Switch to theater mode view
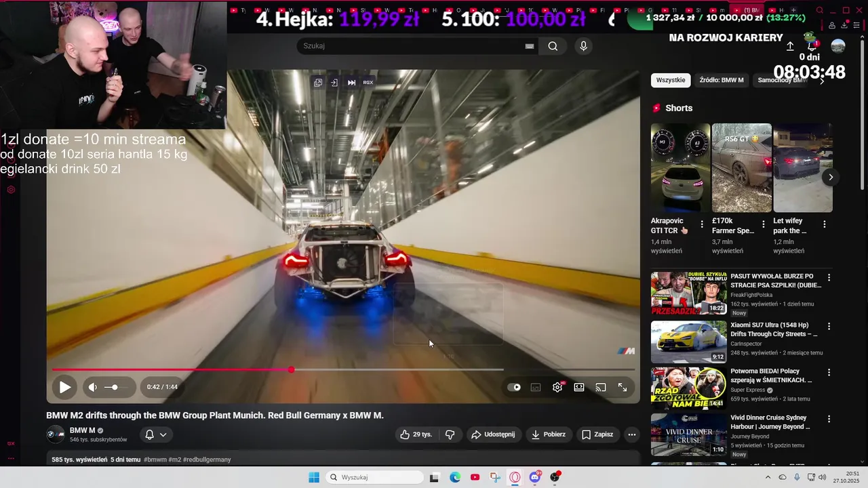Viewport: 868px width, 488px height. click(579, 387)
